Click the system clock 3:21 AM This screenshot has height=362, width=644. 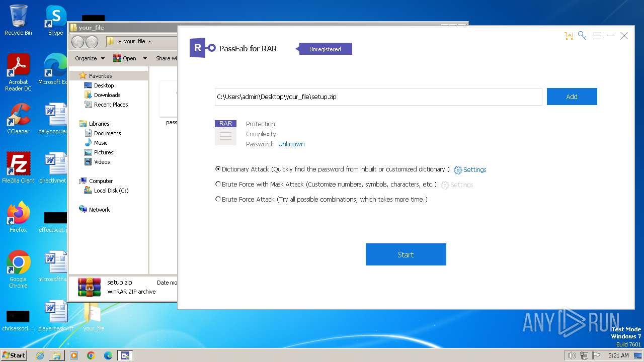[618, 355]
